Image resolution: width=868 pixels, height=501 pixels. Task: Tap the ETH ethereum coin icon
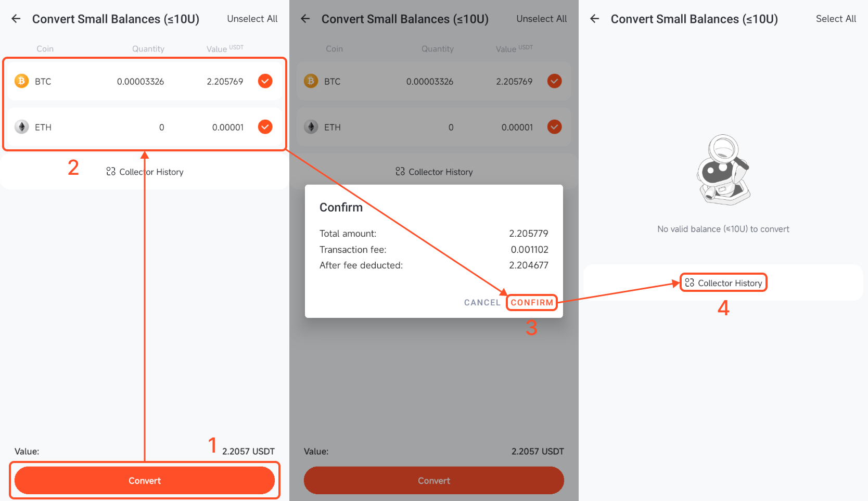[x=21, y=127]
